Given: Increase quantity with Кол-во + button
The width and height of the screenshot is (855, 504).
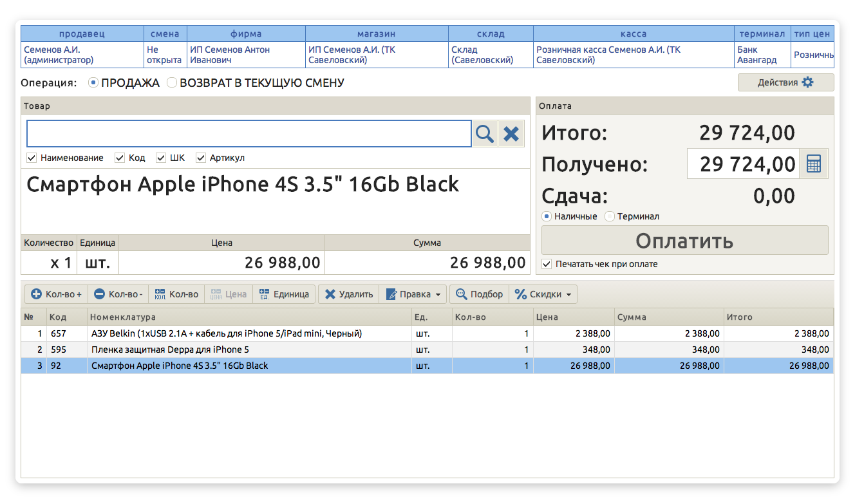Looking at the screenshot, I should [x=57, y=294].
